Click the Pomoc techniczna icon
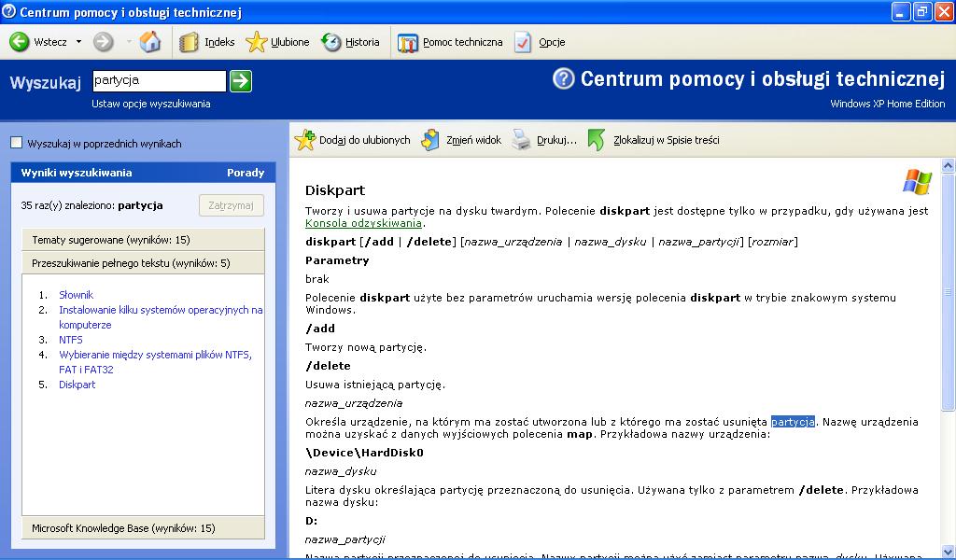Viewport: 956px width, 560px height. [x=408, y=42]
